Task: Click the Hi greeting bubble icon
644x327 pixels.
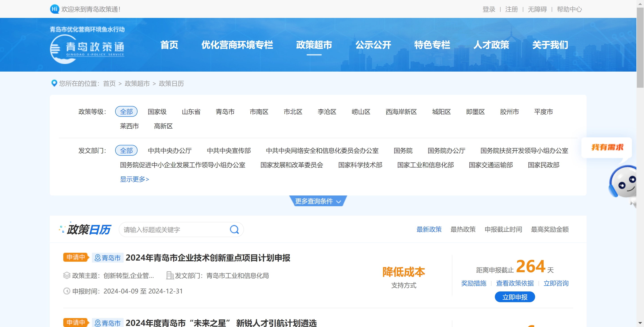Action: [55, 9]
